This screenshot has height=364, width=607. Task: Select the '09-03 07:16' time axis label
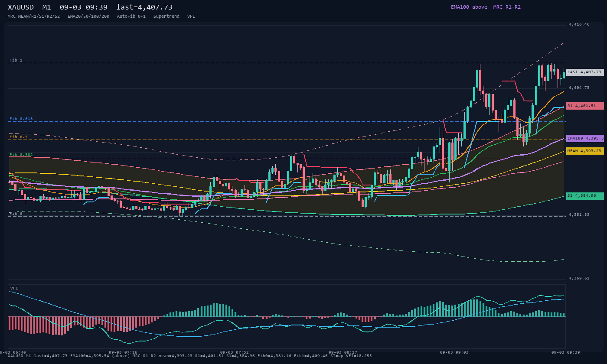point(123,352)
